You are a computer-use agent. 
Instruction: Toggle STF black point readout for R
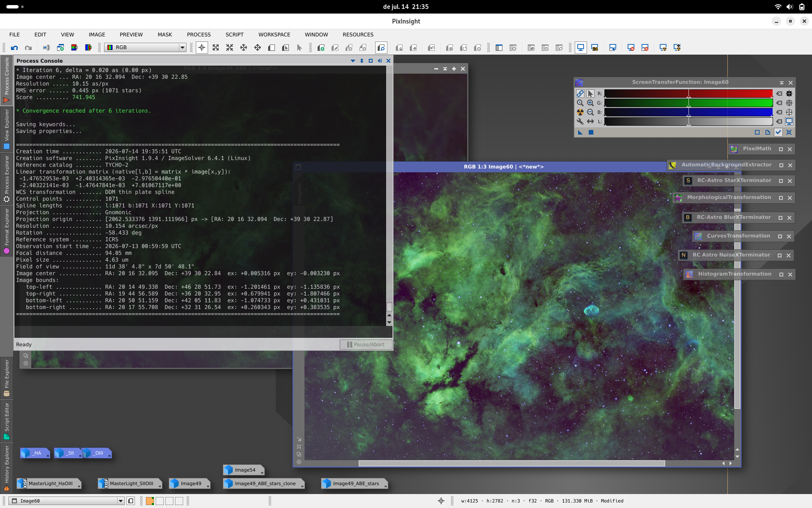point(789,94)
